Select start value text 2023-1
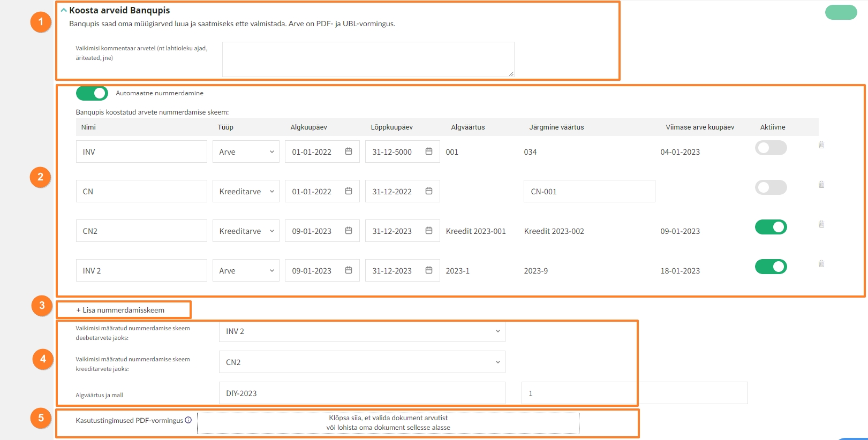 [x=457, y=271]
